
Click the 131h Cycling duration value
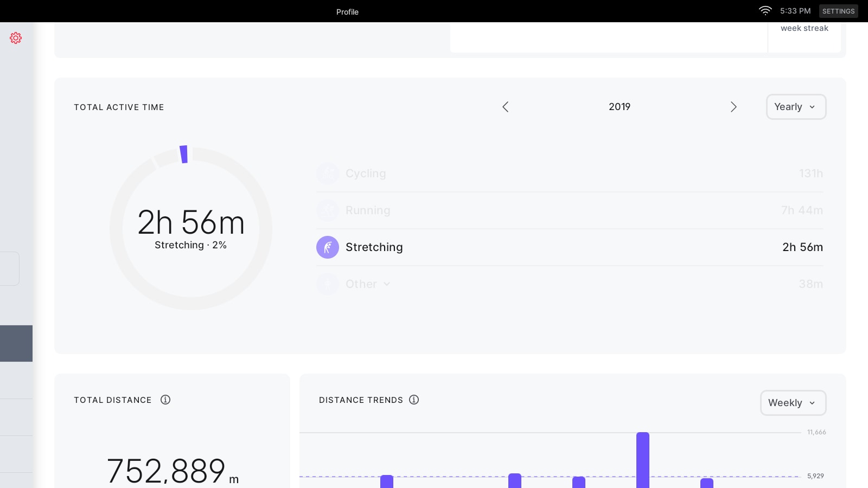click(810, 174)
